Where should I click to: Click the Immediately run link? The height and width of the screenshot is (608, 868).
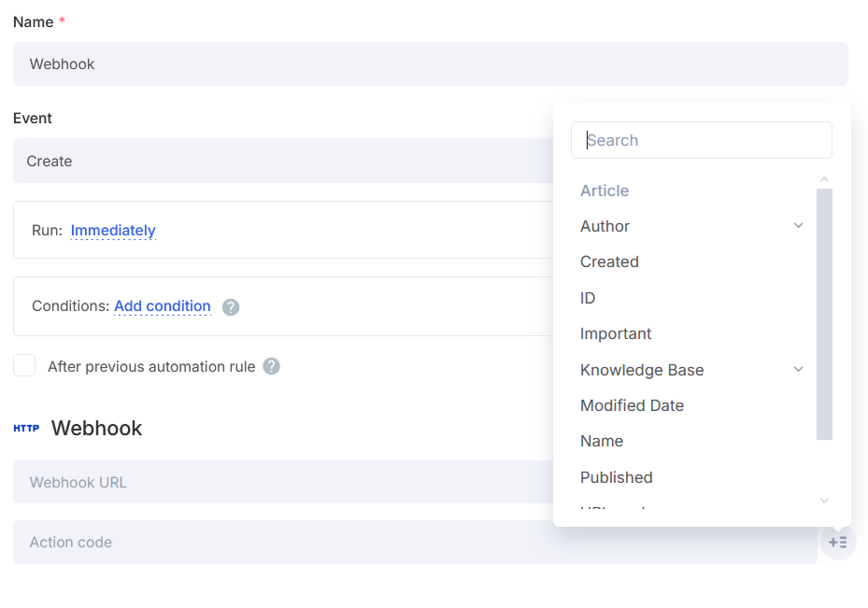point(113,231)
